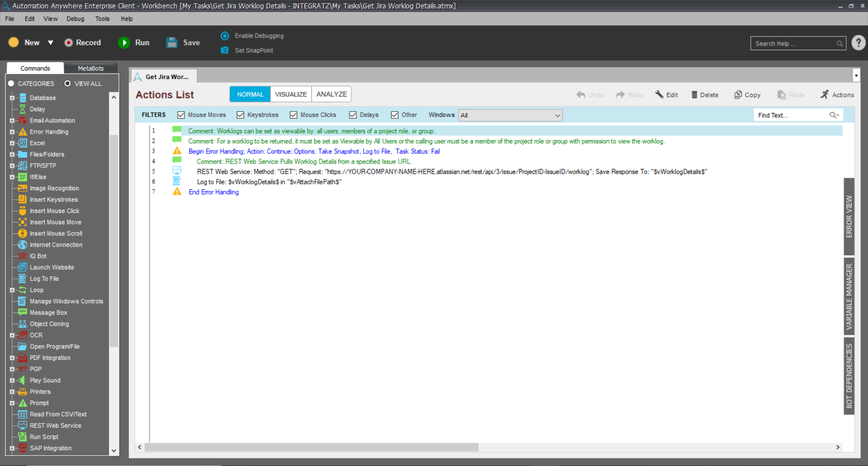This screenshot has width=868, height=466.
Task: Click the commands panel vertical scrollbar
Action: tap(114, 240)
